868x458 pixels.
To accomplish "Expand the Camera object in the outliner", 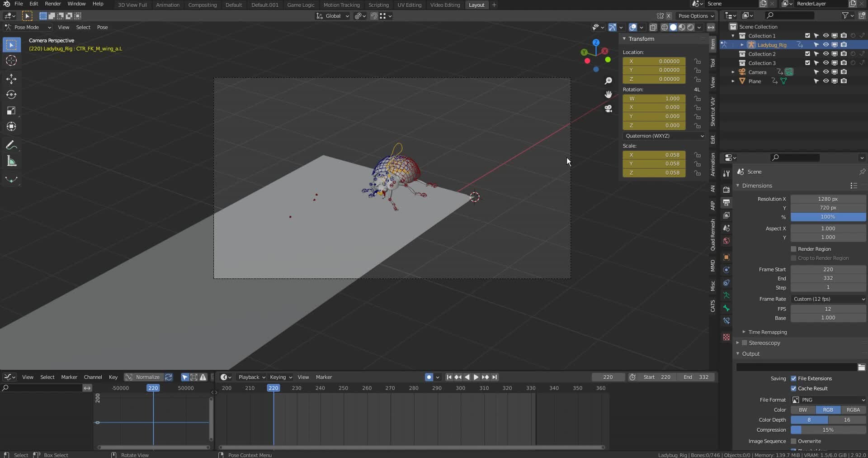I will 733,72.
